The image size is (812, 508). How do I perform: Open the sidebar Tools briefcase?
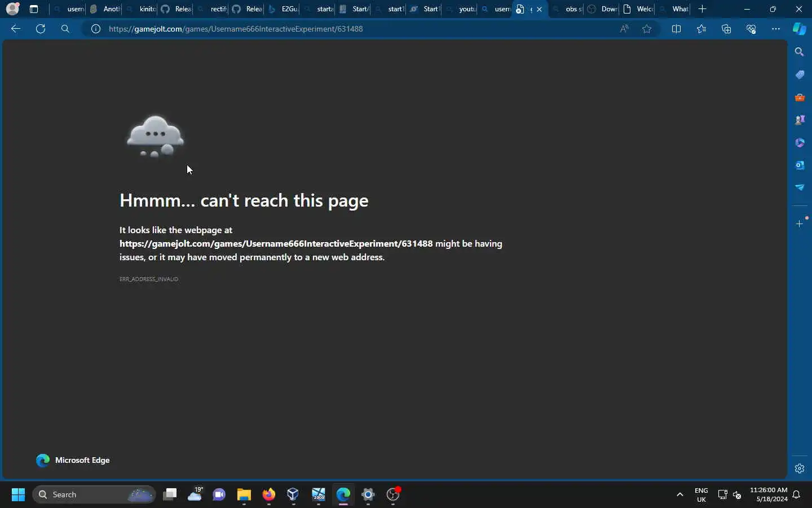point(800,97)
